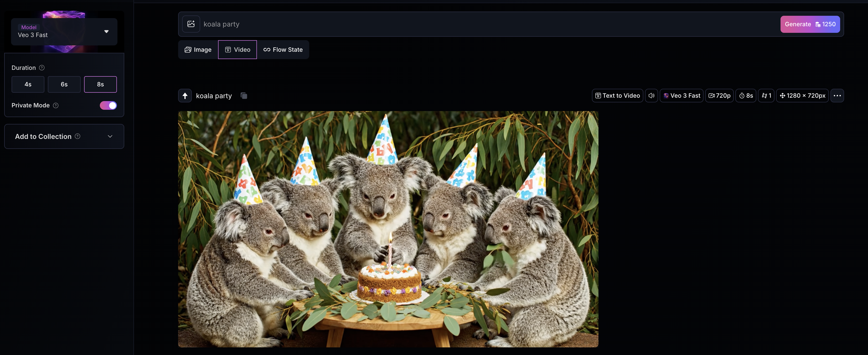Toggle Private Mode switch off
Screen dimensions: 868x355
point(108,105)
